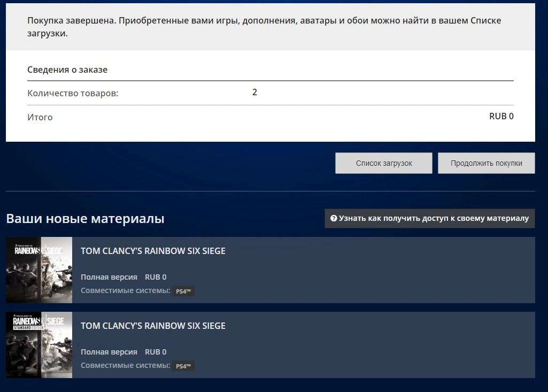Open first Rainbow Six Siege cover thumbnail
Image resolution: width=548 pixels, height=392 pixels.
click(39, 270)
